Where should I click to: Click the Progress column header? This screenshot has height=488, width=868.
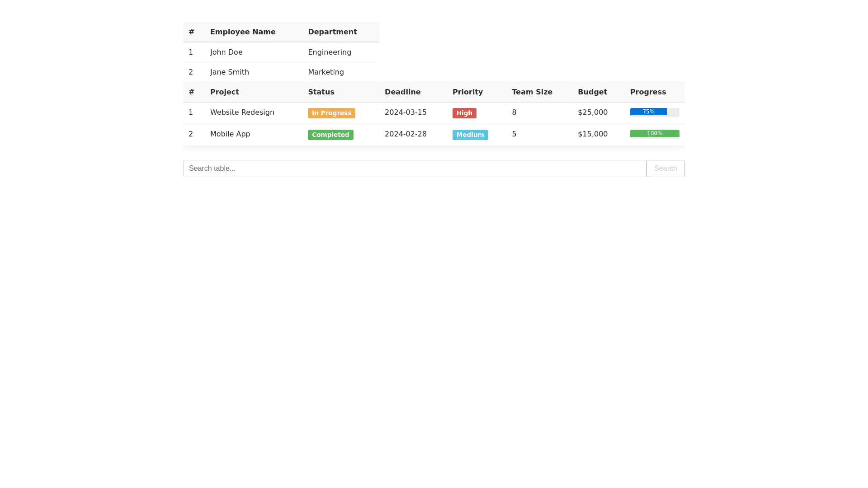pos(648,92)
